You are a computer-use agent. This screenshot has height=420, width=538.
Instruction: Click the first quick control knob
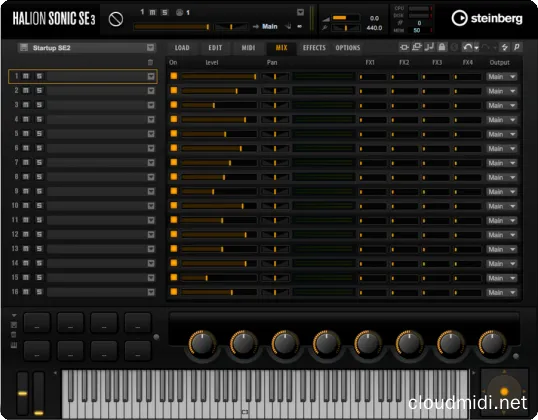tap(202, 344)
